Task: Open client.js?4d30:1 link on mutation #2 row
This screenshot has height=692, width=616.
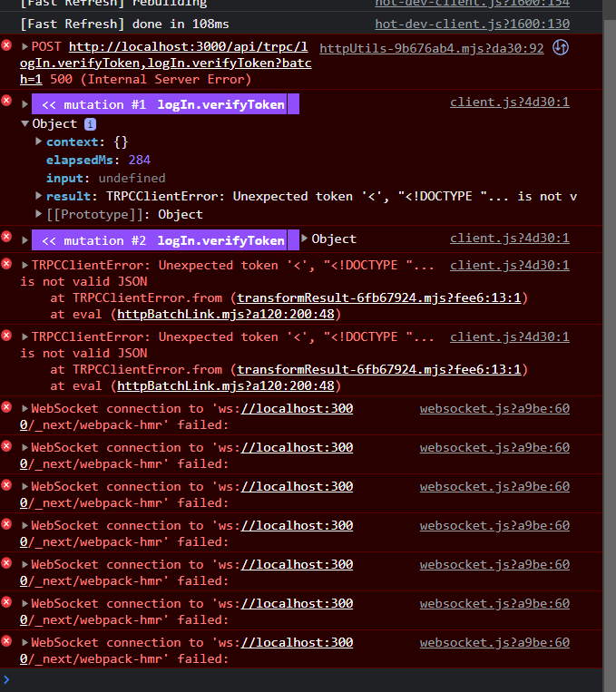Action: (x=510, y=238)
